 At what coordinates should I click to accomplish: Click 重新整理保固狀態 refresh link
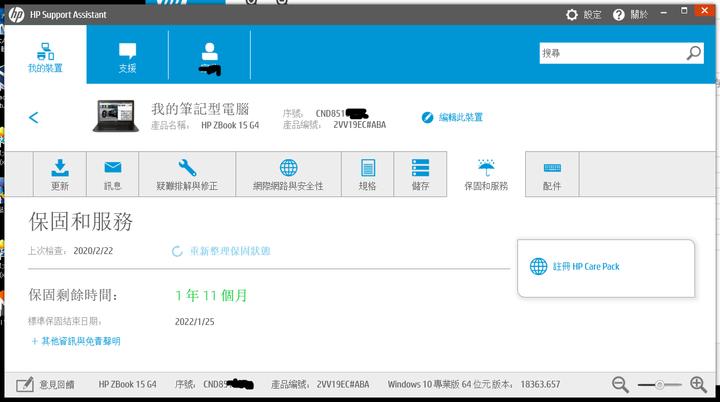point(221,251)
